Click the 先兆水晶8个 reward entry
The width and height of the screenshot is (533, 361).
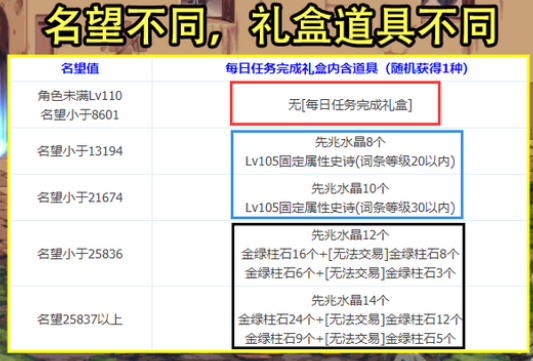(x=350, y=142)
